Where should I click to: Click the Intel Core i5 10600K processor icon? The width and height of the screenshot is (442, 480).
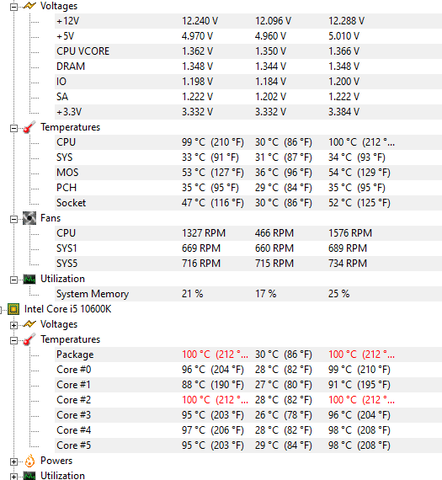(x=13, y=309)
